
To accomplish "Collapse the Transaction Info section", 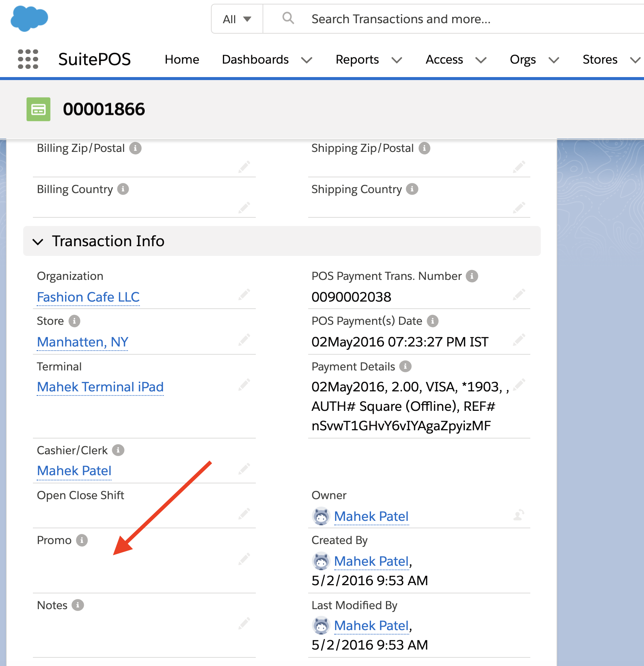I will pyautogui.click(x=38, y=242).
